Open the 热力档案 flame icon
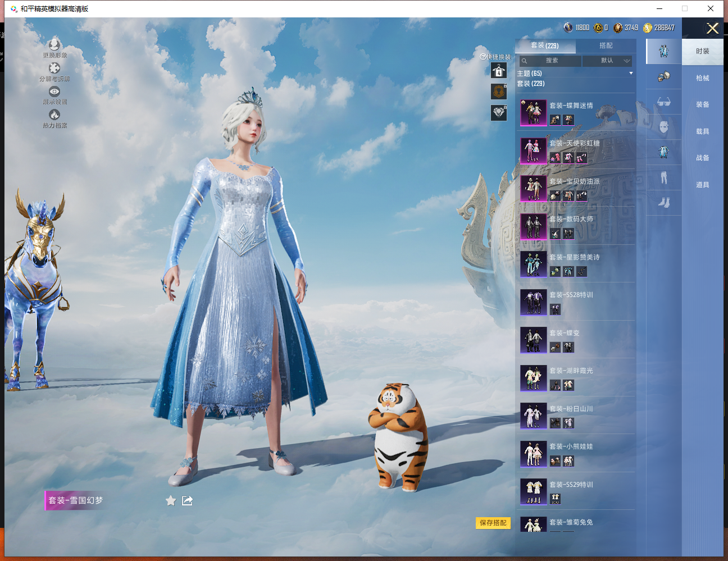The image size is (728, 561). 54,115
